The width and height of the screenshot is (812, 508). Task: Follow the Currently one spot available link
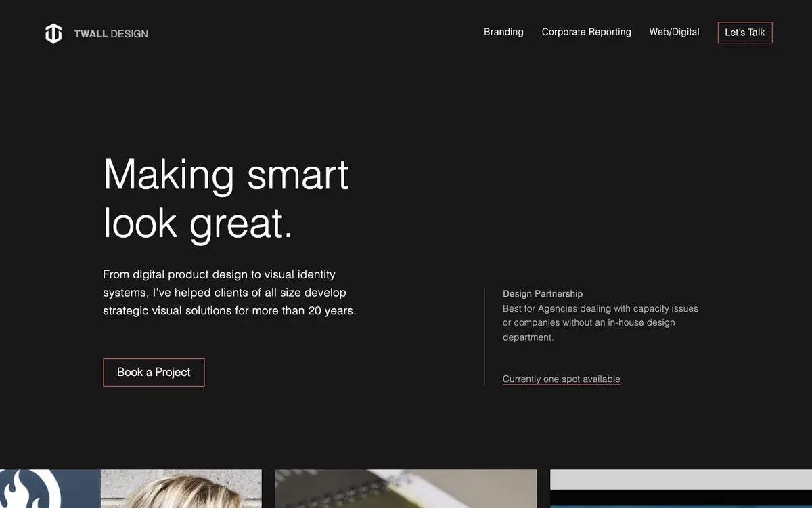561,379
